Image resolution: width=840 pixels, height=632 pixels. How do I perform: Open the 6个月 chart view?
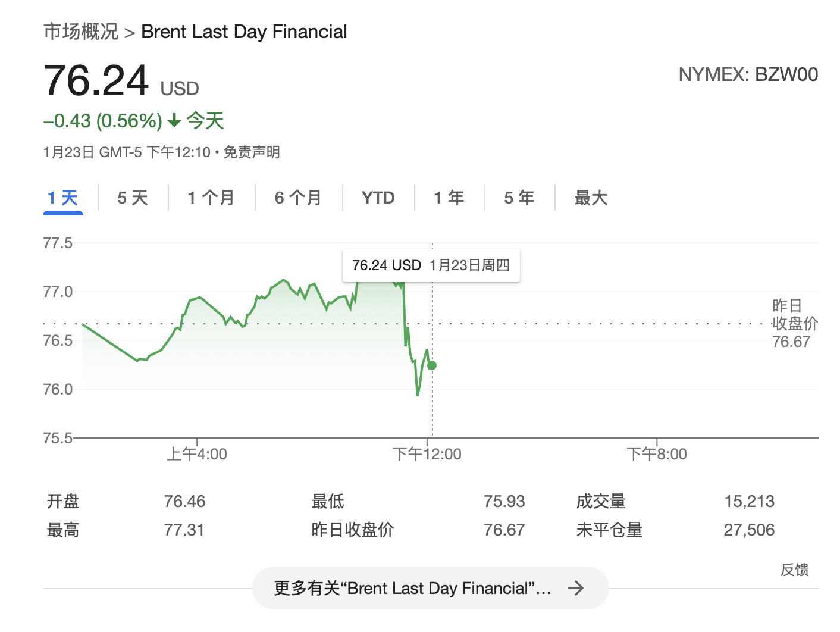[297, 198]
